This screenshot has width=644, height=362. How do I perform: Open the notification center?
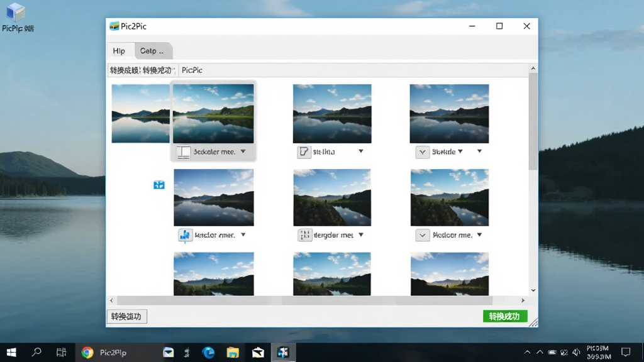point(626,352)
